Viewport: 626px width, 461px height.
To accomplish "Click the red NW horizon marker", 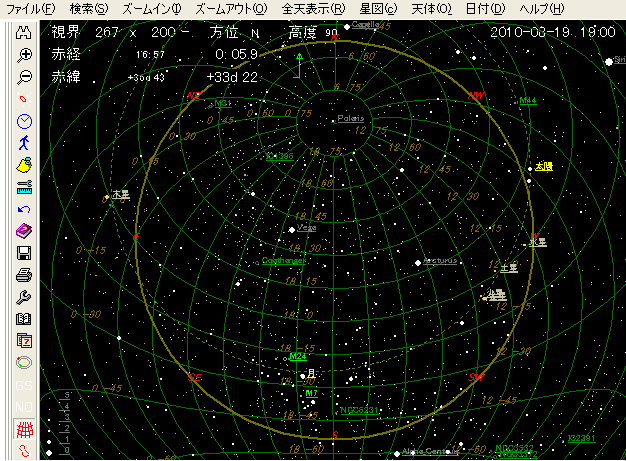I will point(476,96).
